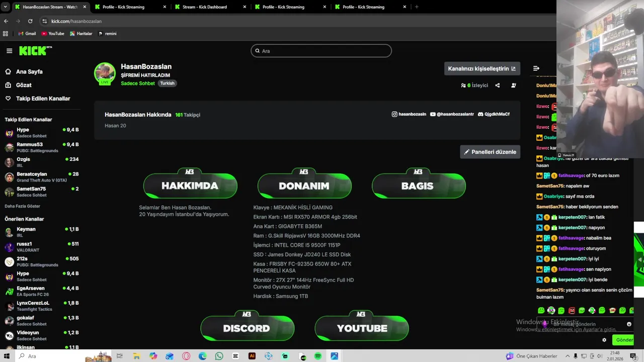Open Spotify from the taskbar
Screen dimensions: 644x362
(318, 356)
